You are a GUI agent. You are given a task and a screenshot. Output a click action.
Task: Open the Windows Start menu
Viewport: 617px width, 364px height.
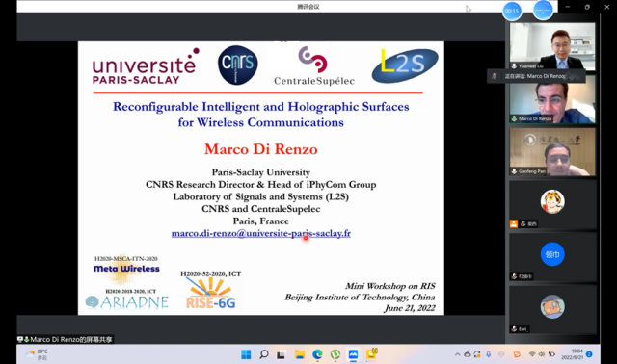[x=246, y=354]
